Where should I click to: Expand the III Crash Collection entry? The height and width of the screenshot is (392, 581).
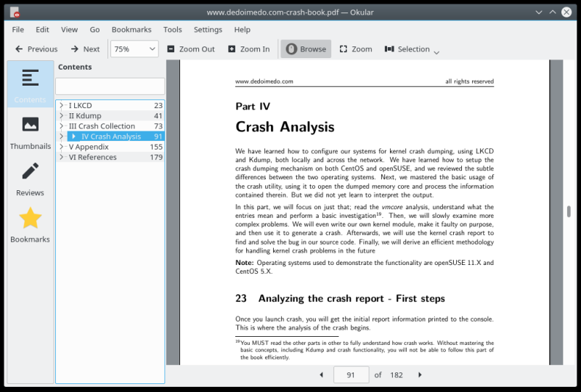coord(62,126)
